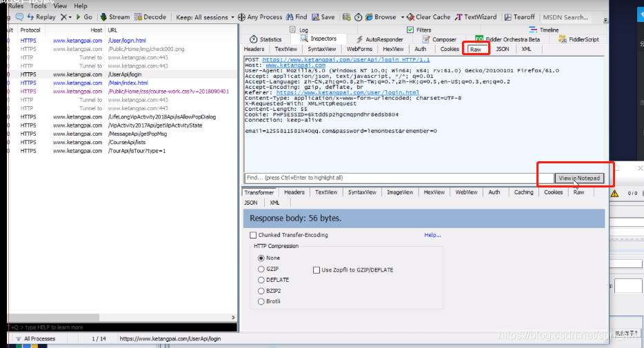Image resolution: width=644 pixels, height=348 pixels.
Task: Click the Find text field in request
Action: [x=399, y=178]
